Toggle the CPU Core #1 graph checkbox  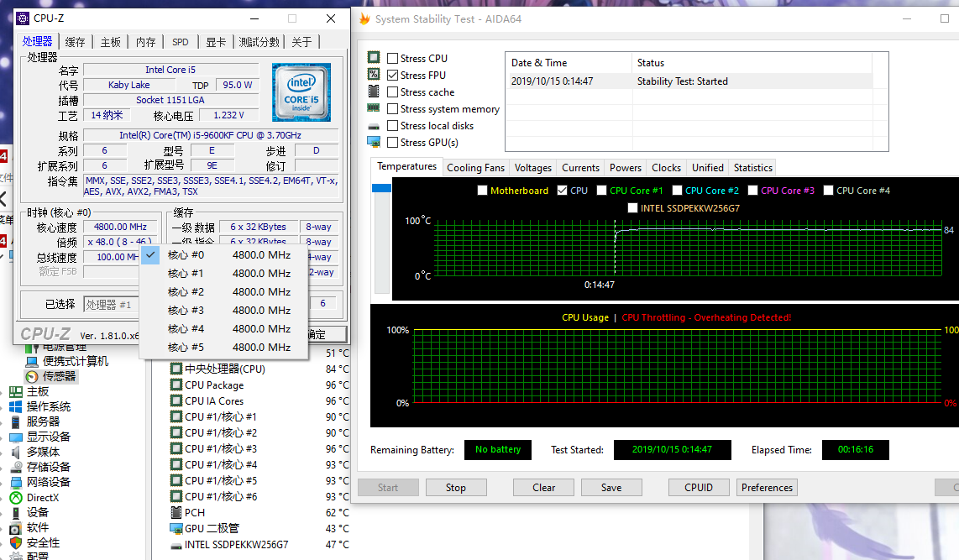tap(603, 191)
